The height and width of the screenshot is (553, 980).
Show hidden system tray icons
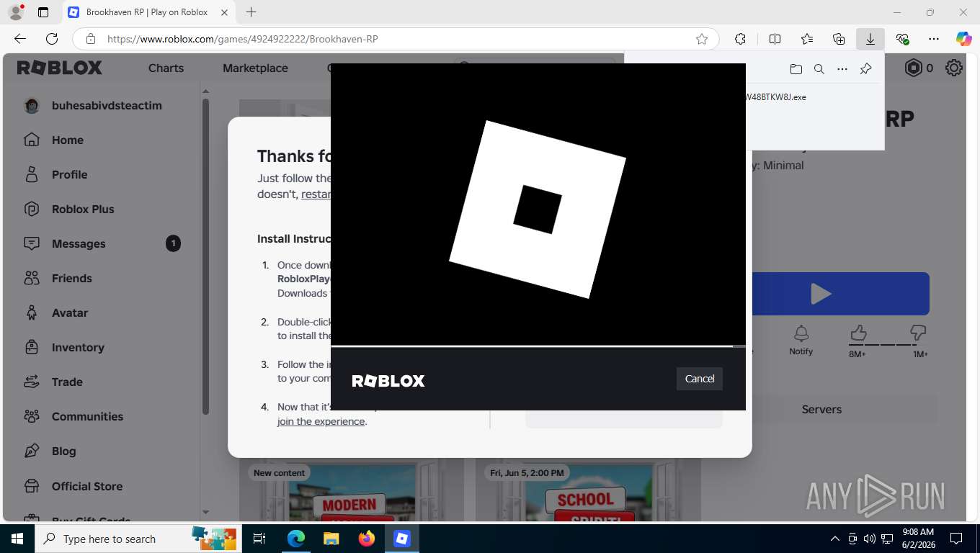tap(834, 539)
